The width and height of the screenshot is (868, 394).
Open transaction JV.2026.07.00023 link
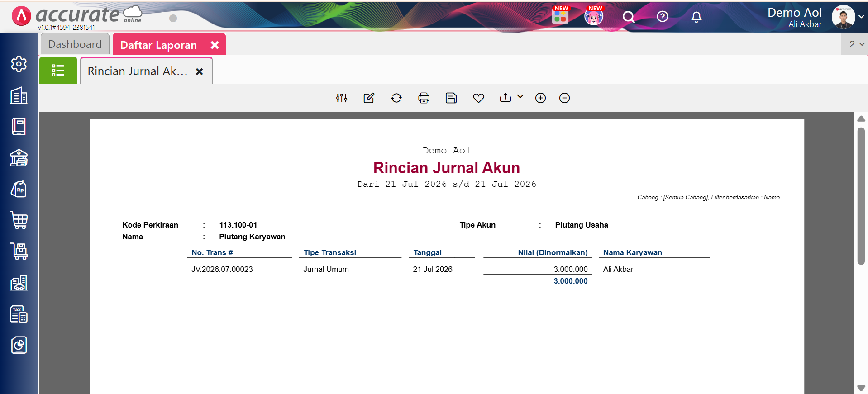(222, 269)
